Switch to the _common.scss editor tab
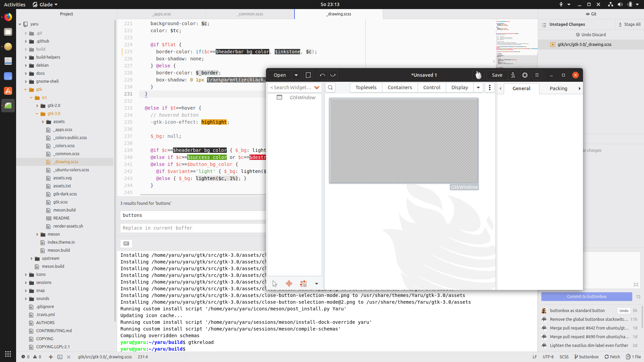Viewport: 644px width, 362px height. point(250,14)
